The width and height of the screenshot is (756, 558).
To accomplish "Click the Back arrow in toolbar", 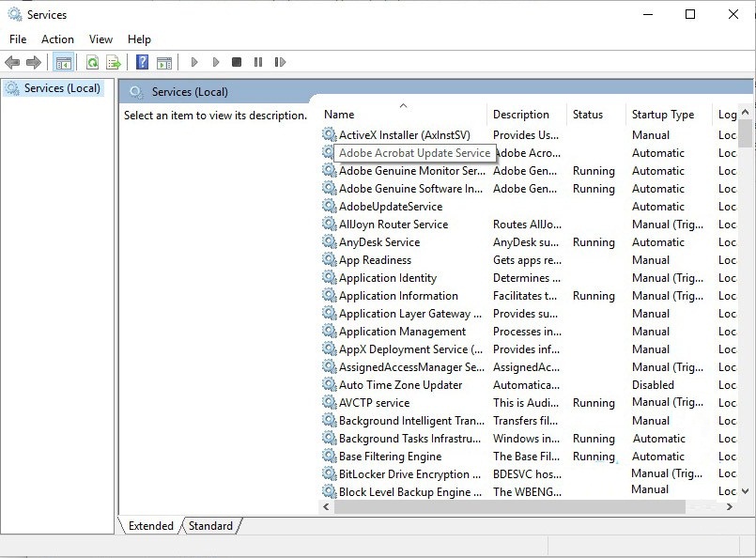I will click(12, 63).
